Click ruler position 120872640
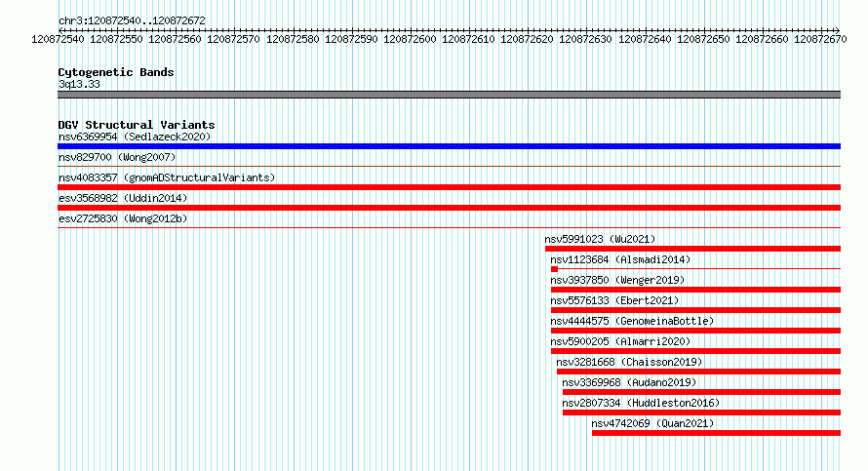The width and height of the screenshot is (868, 471). (645, 39)
